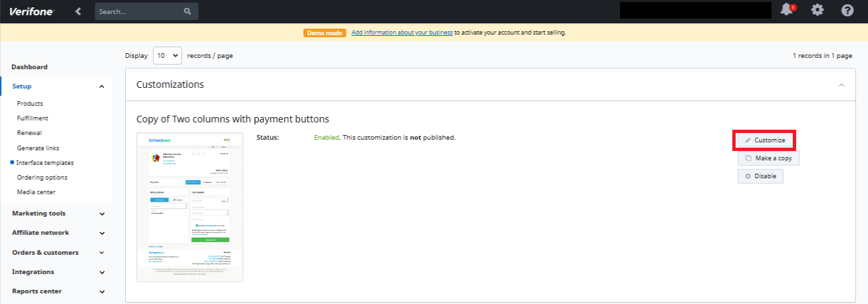Screen dimensions: 868x304
Task: Collapse sidebar with the back arrow icon
Action: [x=78, y=11]
